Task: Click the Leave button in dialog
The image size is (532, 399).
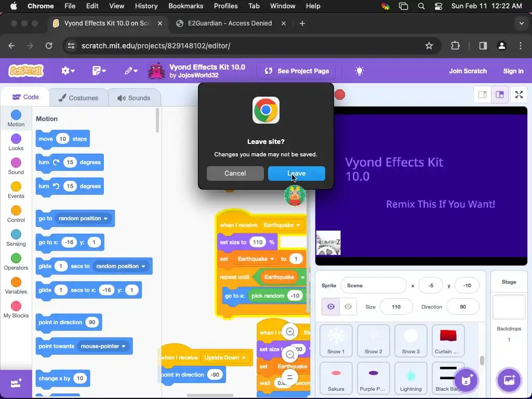Action: tap(296, 174)
